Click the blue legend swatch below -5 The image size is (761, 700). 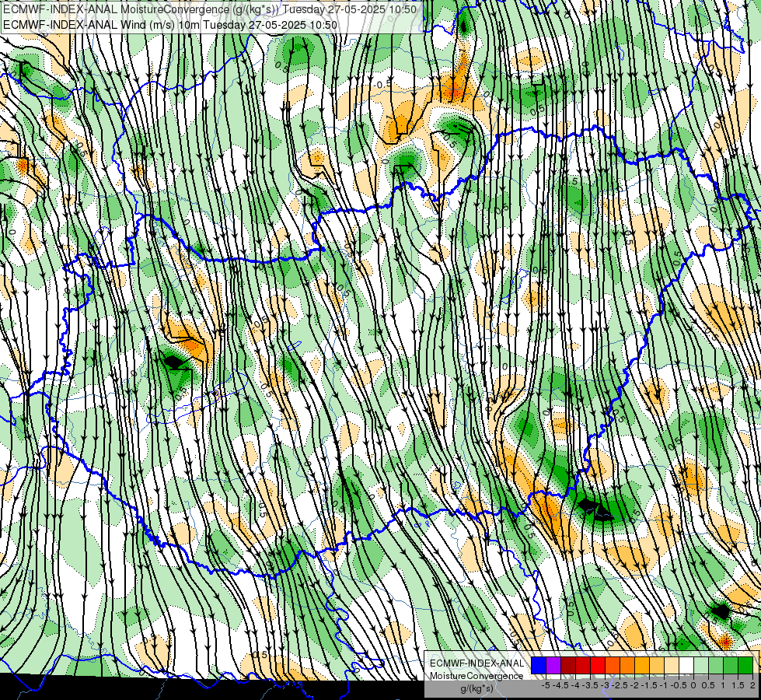tap(539, 665)
